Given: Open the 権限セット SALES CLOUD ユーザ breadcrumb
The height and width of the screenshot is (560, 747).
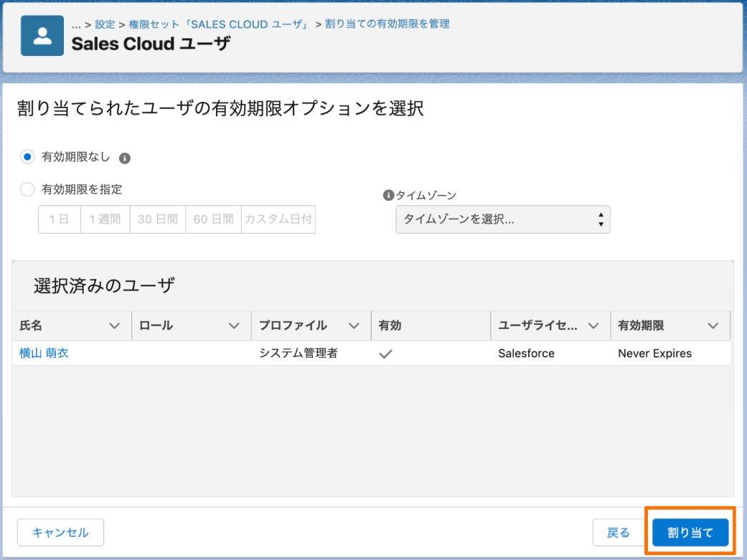Looking at the screenshot, I should [x=220, y=24].
